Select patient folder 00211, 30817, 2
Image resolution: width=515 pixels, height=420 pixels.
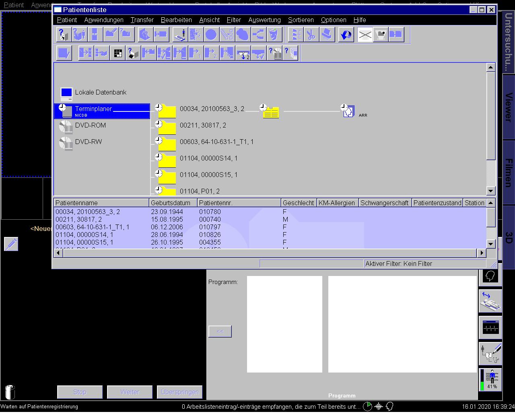pyautogui.click(x=203, y=126)
